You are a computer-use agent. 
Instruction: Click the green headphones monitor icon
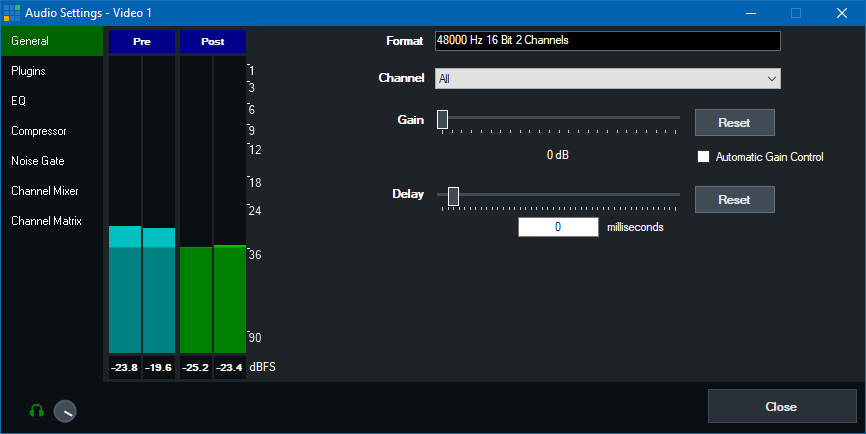click(37, 410)
